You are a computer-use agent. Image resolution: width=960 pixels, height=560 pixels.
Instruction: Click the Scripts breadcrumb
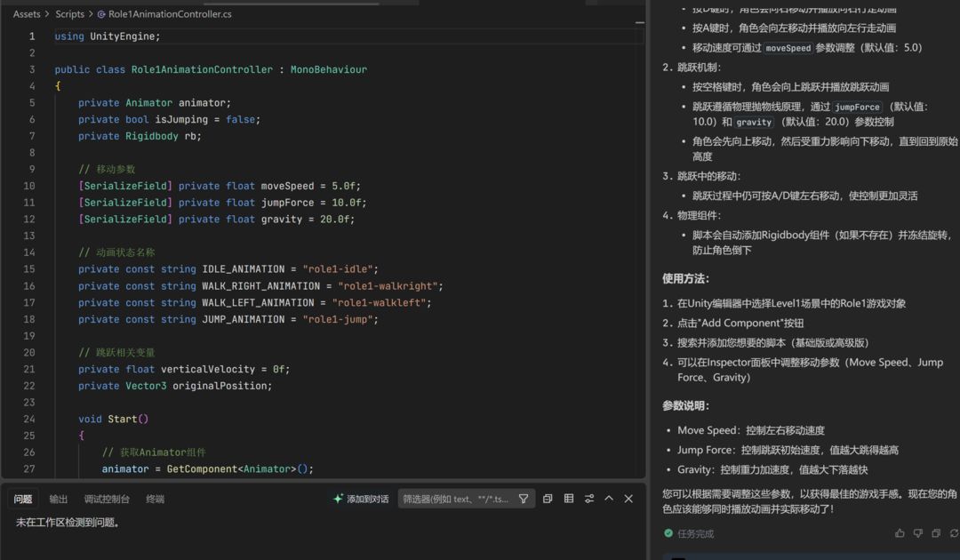[69, 14]
